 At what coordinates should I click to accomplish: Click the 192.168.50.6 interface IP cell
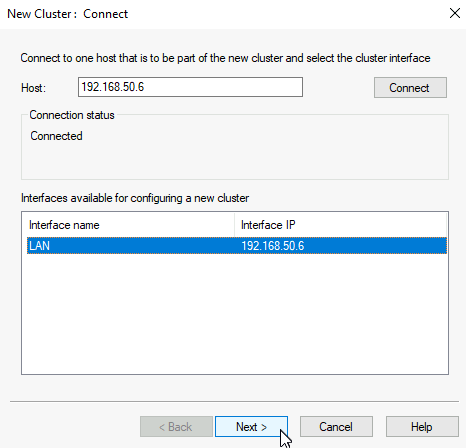pyautogui.click(x=273, y=246)
